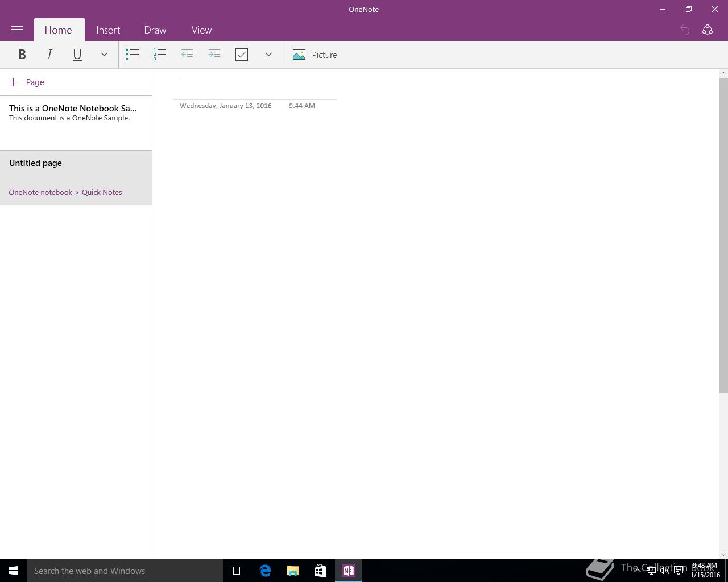
Task: Open the volume control in system tray
Action: click(x=664, y=571)
